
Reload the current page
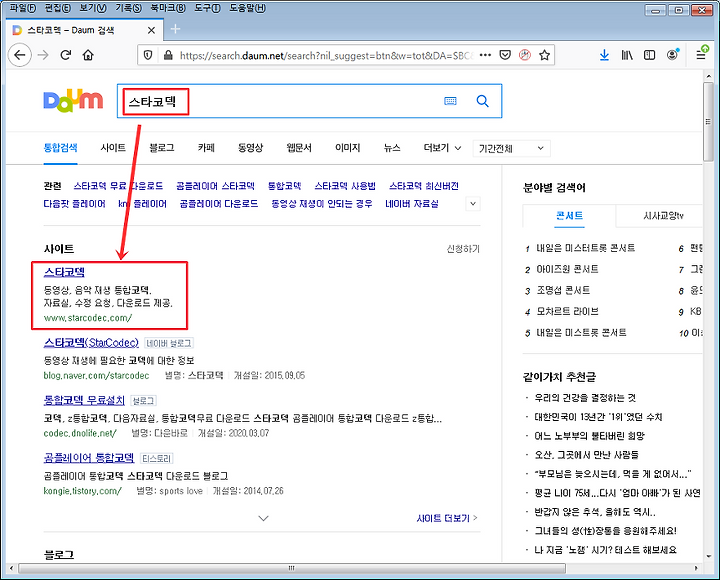point(66,55)
